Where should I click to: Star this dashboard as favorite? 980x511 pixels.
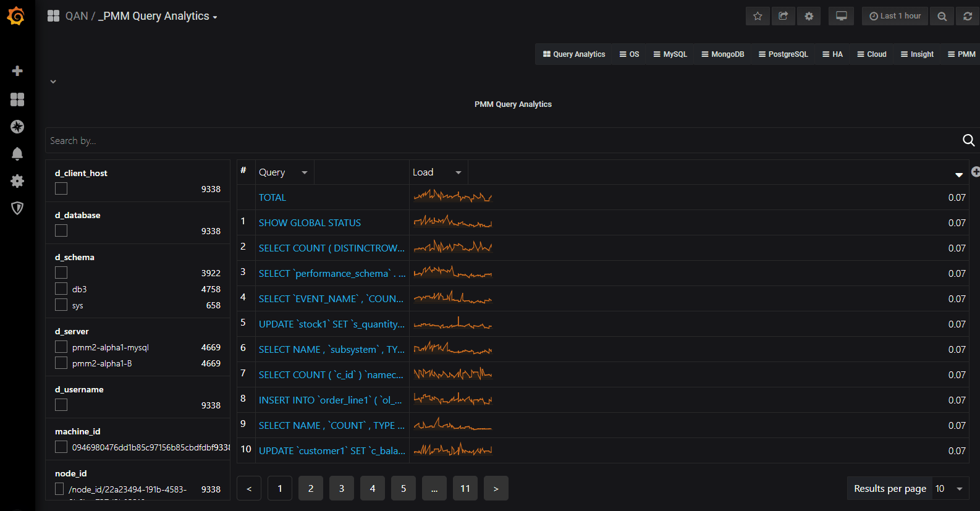click(x=758, y=16)
